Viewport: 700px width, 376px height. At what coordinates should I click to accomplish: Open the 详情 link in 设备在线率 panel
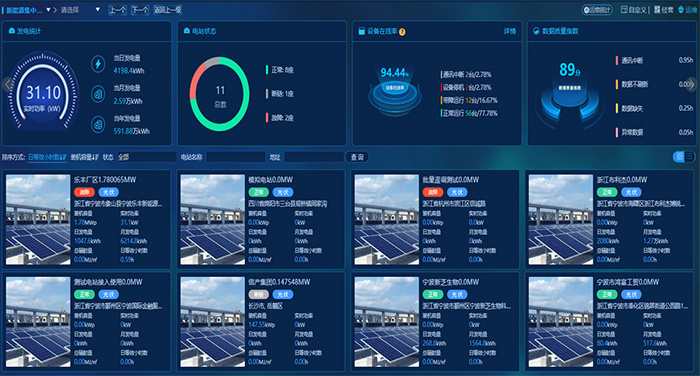click(509, 31)
